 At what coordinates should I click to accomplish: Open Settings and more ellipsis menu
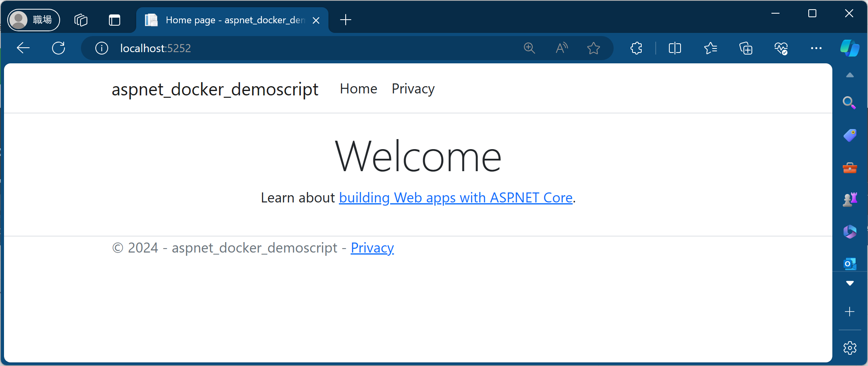pyautogui.click(x=816, y=48)
